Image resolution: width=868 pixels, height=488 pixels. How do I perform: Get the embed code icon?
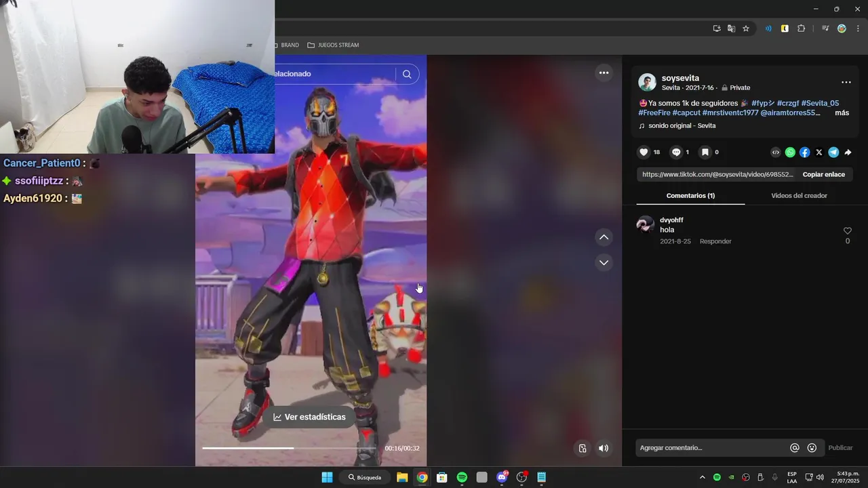776,152
